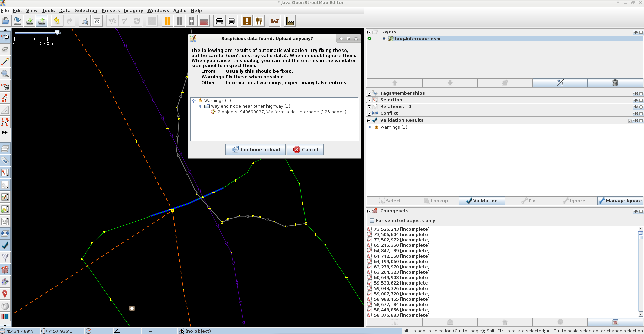Toggle the active-layer checkmark for bug-infernone.osm

pos(369,39)
